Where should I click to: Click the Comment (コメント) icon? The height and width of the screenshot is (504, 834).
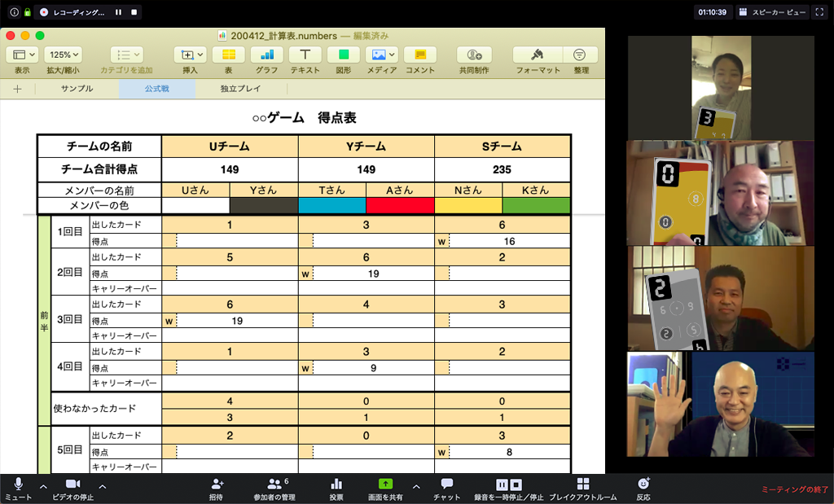(x=419, y=55)
